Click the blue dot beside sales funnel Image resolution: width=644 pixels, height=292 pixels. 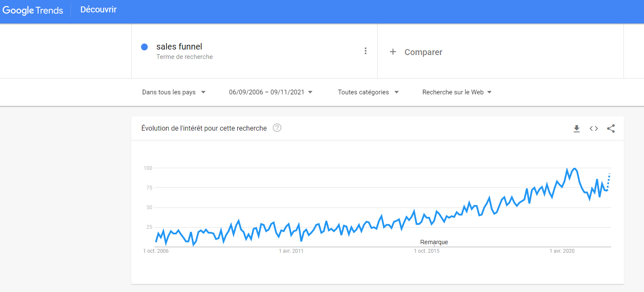click(x=145, y=47)
